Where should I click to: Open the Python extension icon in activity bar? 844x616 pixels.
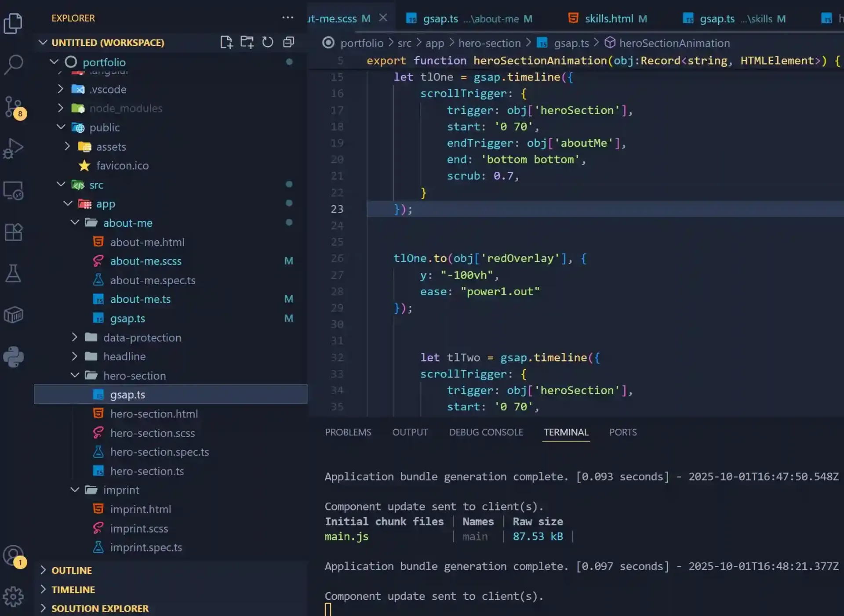[x=13, y=357]
